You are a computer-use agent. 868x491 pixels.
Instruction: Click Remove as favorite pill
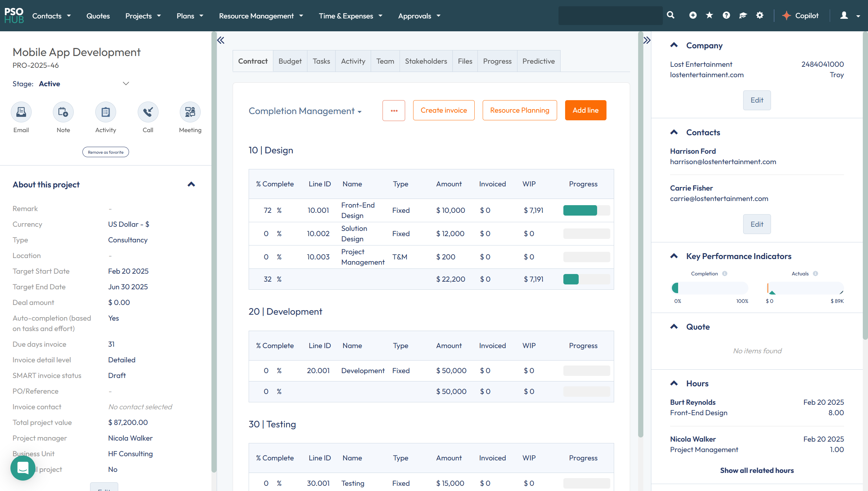[x=106, y=152]
